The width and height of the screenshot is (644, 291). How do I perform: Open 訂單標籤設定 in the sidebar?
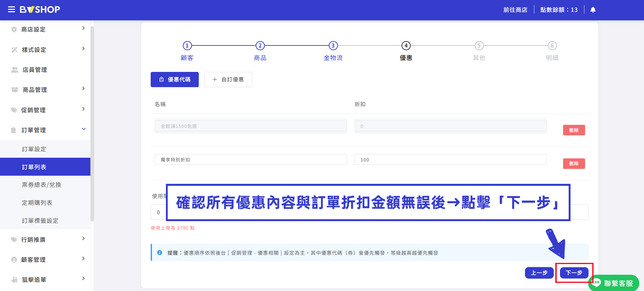pos(45,220)
